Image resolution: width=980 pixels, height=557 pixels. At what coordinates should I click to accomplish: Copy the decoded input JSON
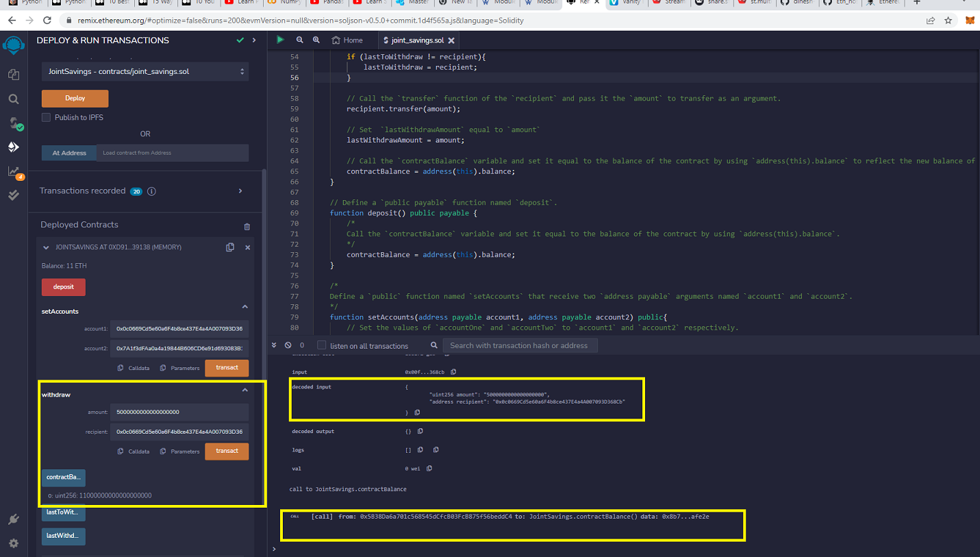click(416, 412)
